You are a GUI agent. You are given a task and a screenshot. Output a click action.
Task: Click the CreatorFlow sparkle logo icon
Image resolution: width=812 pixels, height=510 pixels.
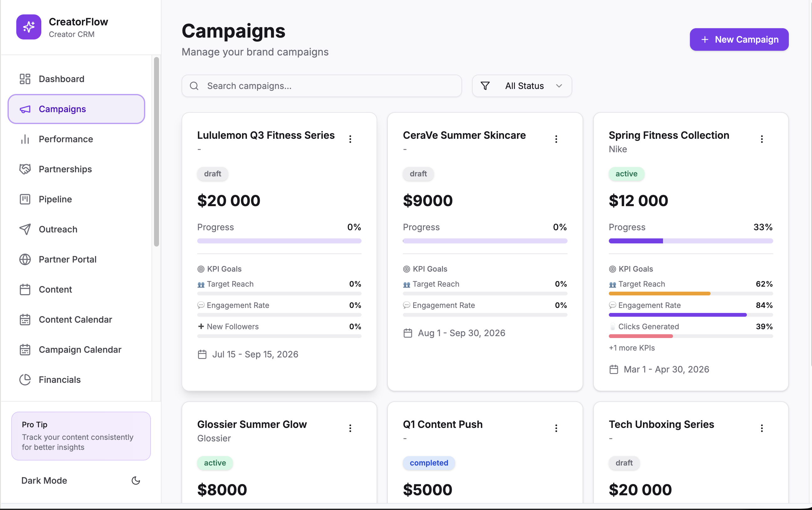pyautogui.click(x=29, y=27)
